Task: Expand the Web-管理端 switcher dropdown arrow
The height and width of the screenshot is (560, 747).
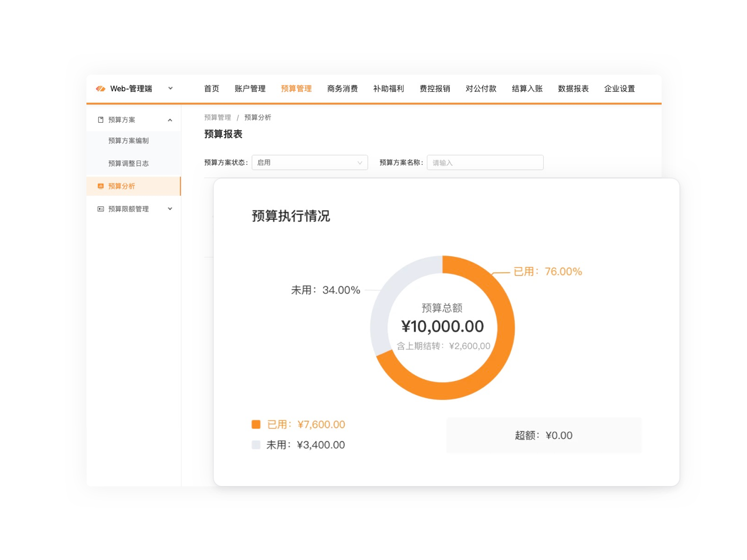Action: pos(170,89)
